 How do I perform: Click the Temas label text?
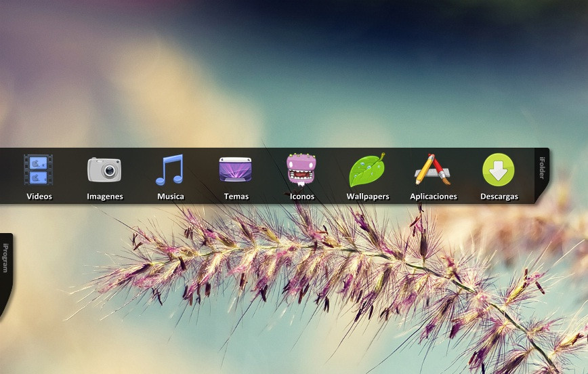point(236,196)
